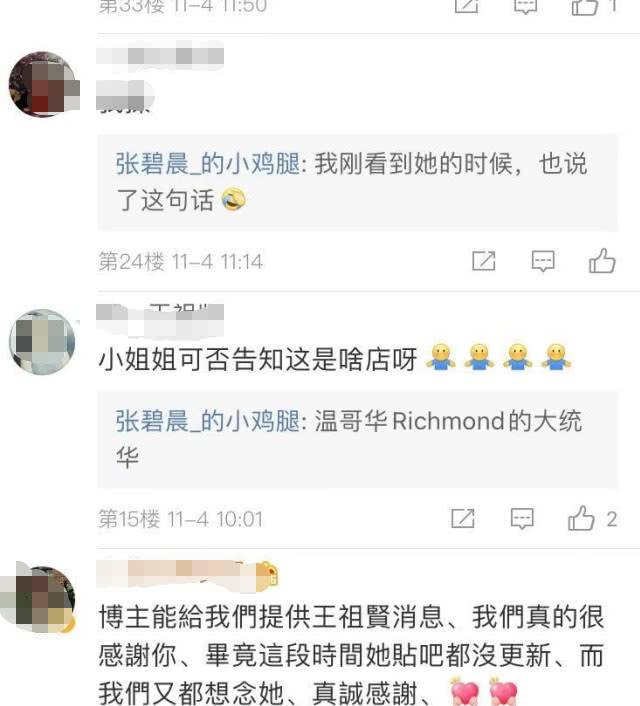The width and height of the screenshot is (640, 706).
Task: Share the 第24楼 comment
Action: (484, 261)
